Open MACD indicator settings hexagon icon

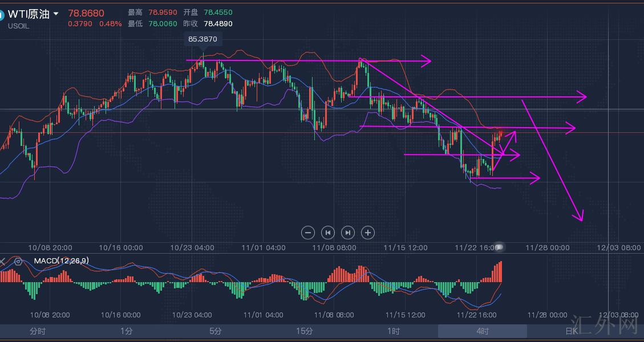tap(18, 262)
